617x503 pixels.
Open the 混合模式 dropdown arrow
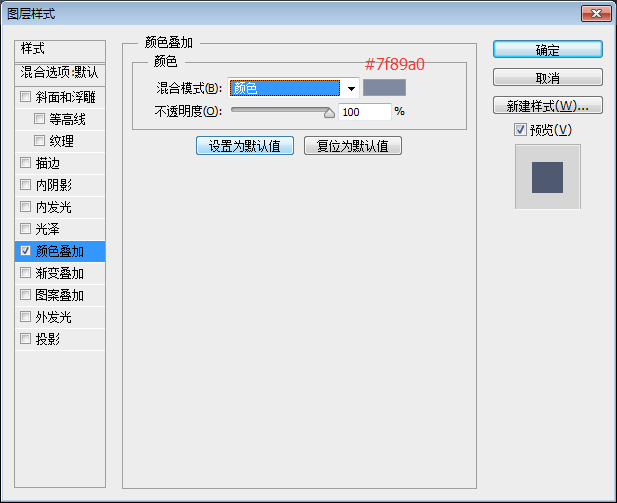click(351, 88)
